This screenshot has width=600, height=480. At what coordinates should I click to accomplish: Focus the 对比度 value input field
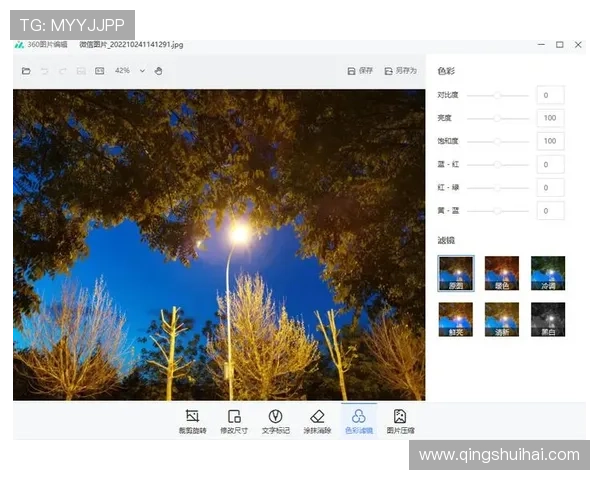pyautogui.click(x=550, y=95)
